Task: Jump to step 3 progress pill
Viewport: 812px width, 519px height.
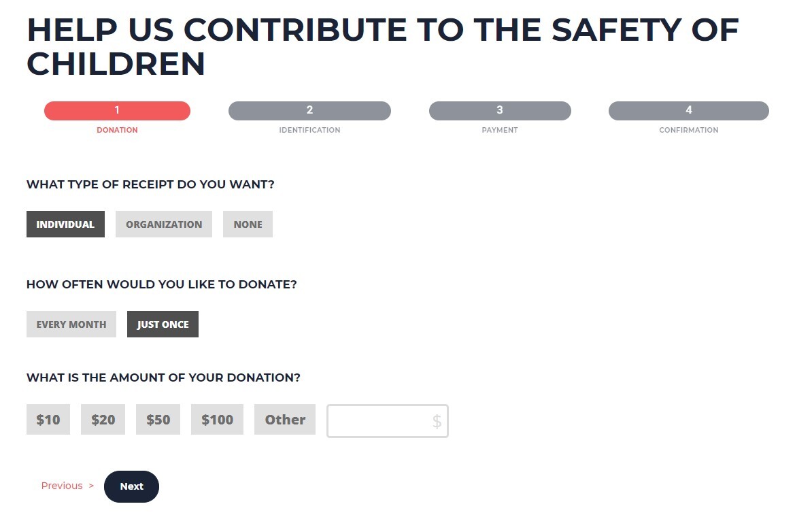Action: 500,111
